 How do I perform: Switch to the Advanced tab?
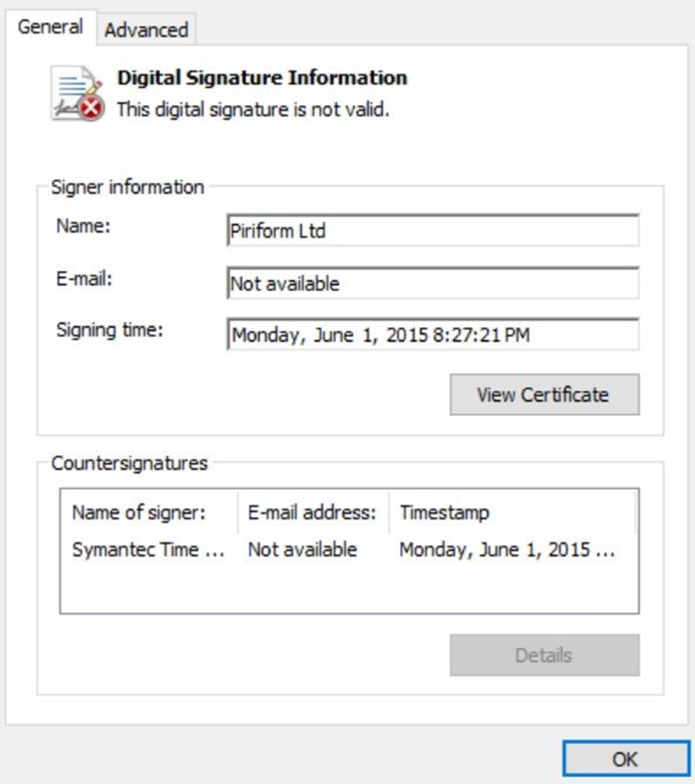tap(146, 29)
